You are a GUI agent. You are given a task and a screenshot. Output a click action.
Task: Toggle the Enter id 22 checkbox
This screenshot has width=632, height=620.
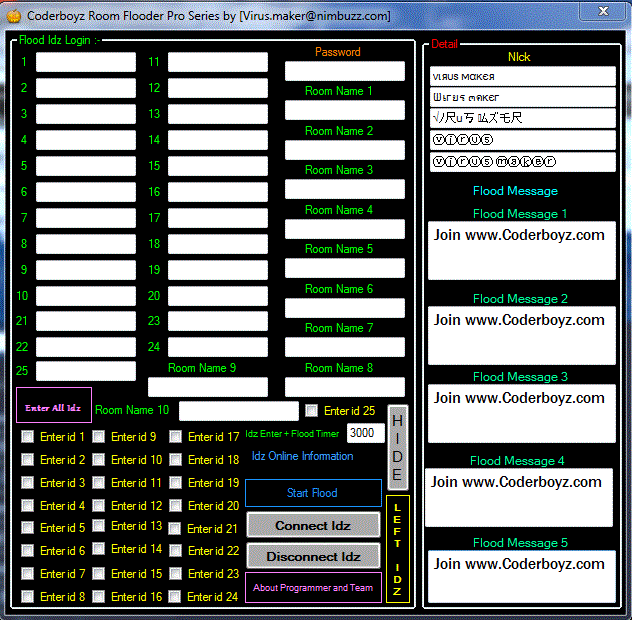[175, 551]
